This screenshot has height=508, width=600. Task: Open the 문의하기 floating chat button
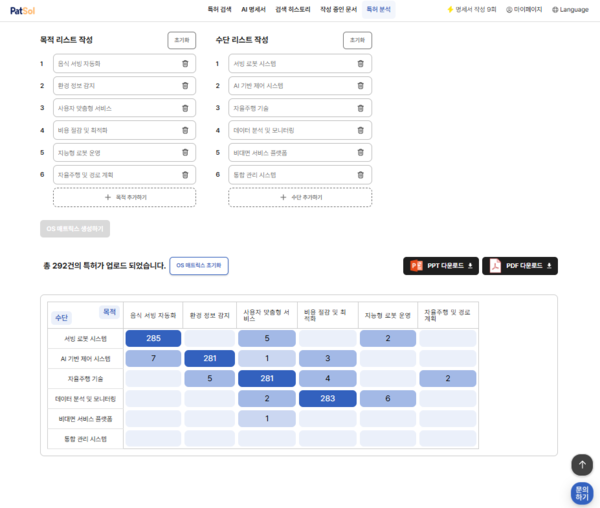tap(582, 492)
